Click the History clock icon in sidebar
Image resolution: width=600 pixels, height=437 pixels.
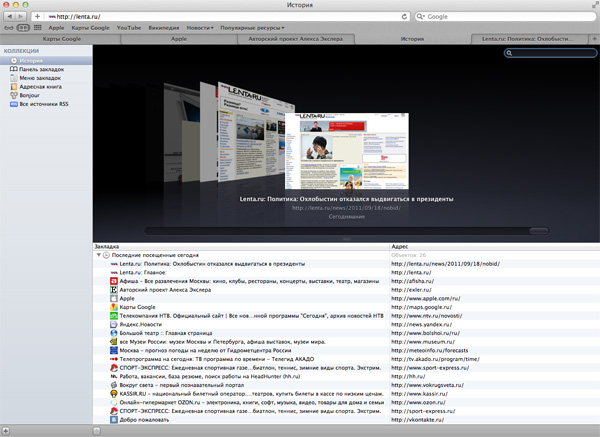coord(14,60)
